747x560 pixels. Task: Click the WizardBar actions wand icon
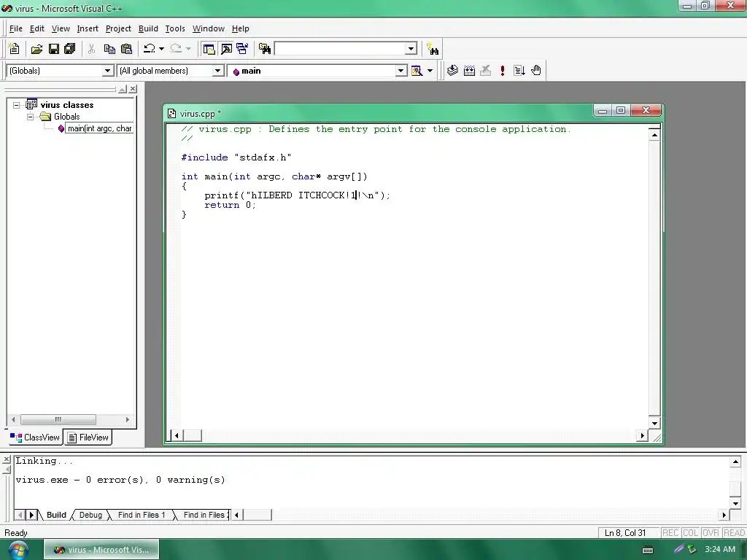click(x=417, y=71)
